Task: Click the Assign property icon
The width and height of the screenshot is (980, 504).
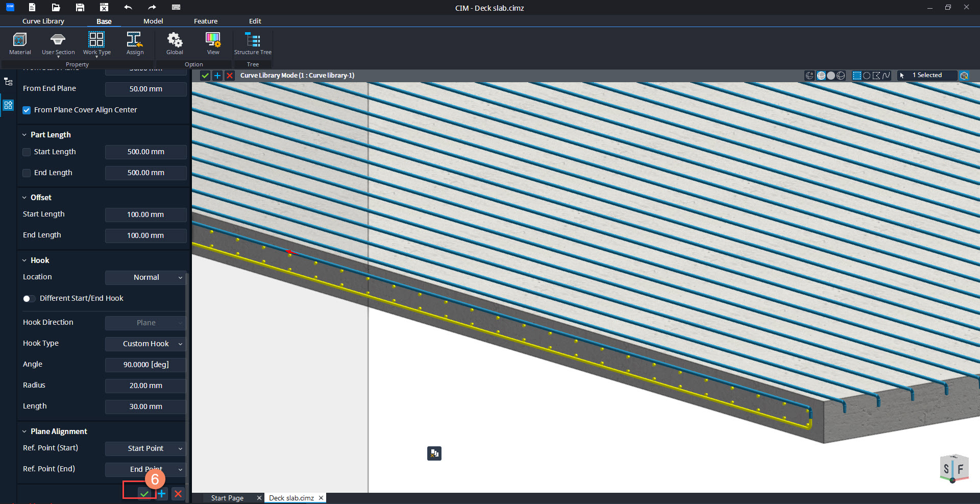Action: [135, 43]
